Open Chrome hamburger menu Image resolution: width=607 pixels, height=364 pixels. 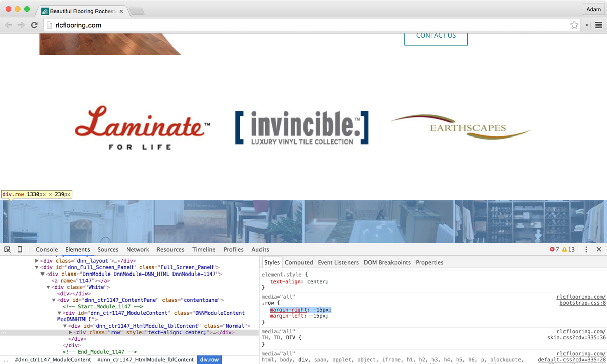599,25
